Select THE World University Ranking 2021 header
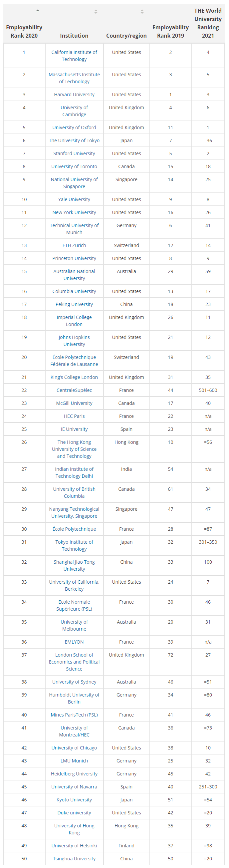The image size is (229, 868). point(208,23)
